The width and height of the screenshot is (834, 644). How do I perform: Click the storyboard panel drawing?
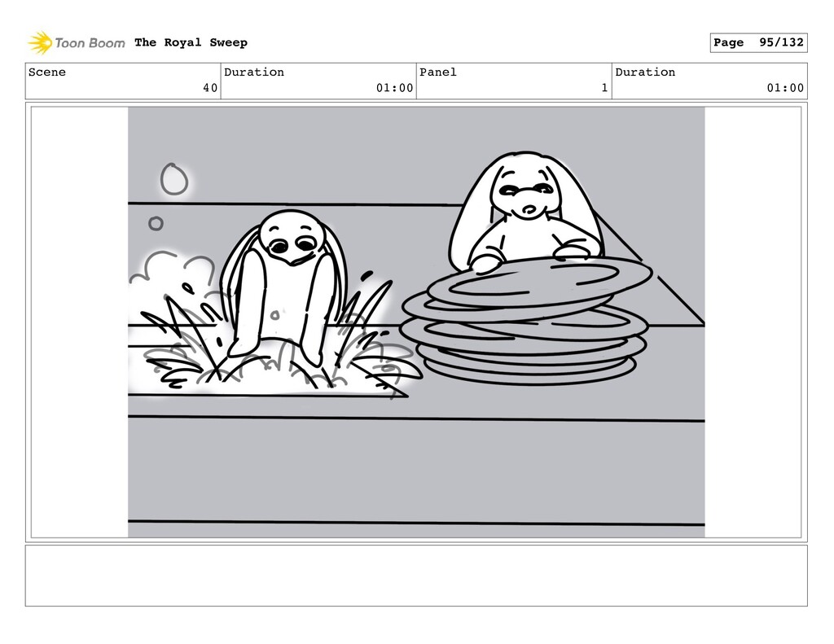pos(416,322)
